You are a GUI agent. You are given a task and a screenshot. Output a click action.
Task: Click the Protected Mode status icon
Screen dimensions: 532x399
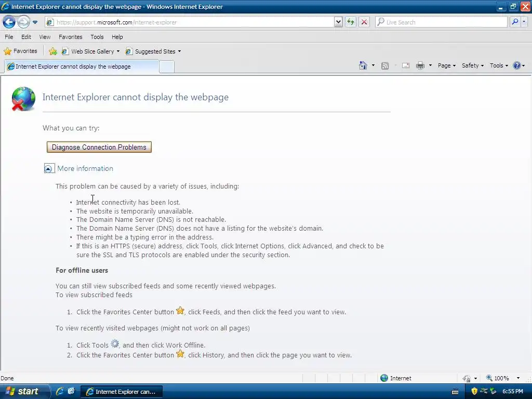467,378
